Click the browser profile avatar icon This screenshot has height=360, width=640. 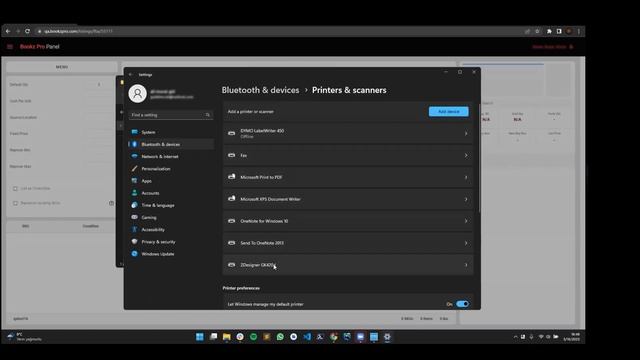pyautogui.click(x=569, y=31)
